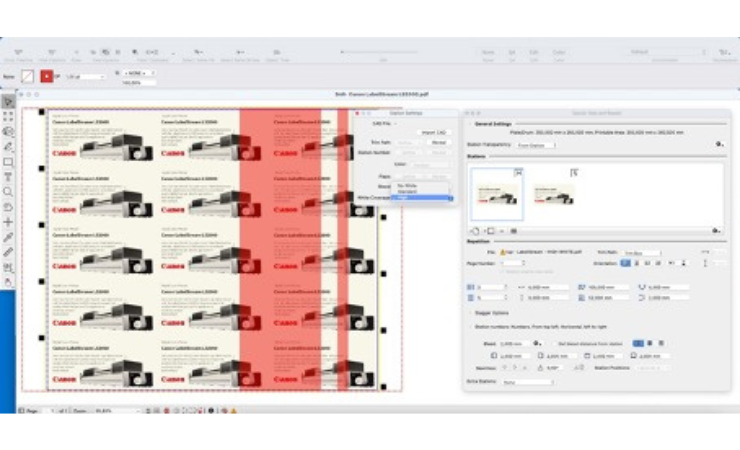Select the Hand pan tool

[x=8, y=283]
